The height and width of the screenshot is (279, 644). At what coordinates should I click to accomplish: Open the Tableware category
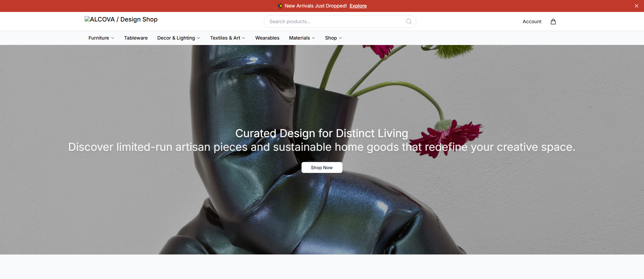coord(136,38)
